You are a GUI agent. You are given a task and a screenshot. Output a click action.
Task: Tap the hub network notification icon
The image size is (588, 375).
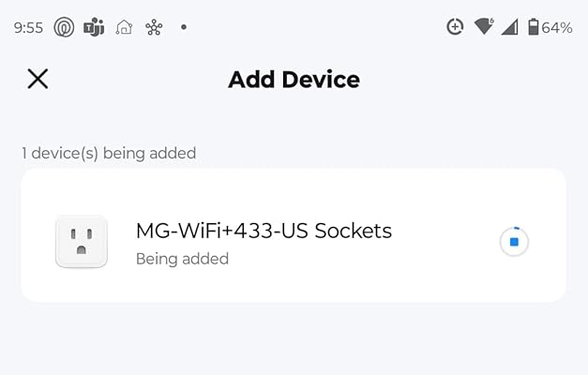tap(154, 27)
